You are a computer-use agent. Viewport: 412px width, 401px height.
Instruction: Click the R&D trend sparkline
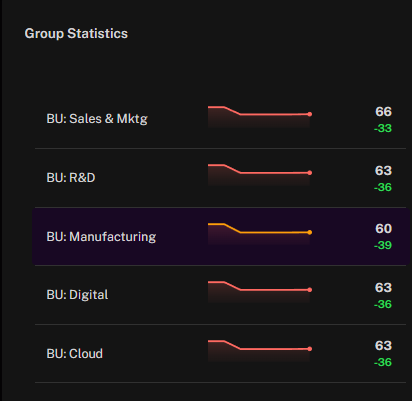click(260, 175)
